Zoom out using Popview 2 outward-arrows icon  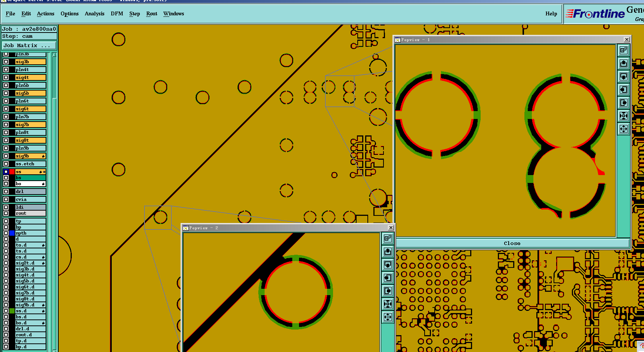[x=388, y=317]
